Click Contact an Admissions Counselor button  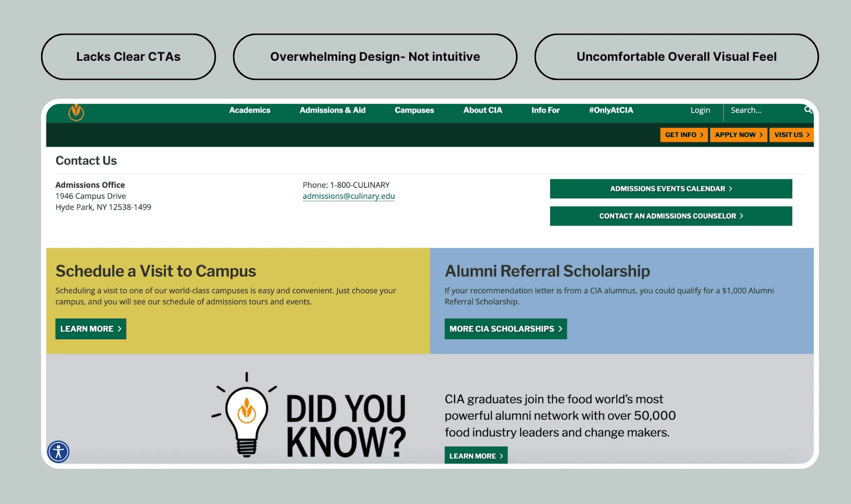coord(671,216)
